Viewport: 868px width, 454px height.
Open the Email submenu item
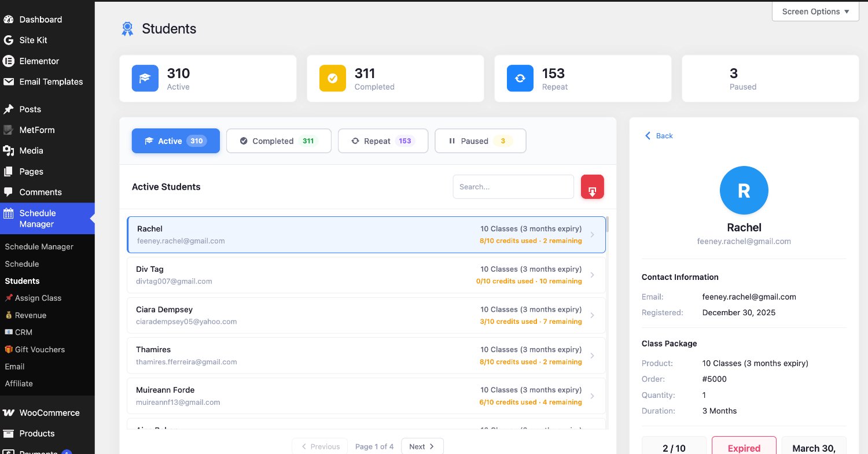(14, 366)
